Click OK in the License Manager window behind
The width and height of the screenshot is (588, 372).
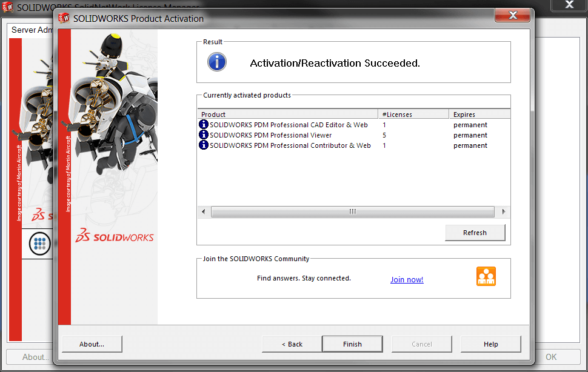[557, 357]
